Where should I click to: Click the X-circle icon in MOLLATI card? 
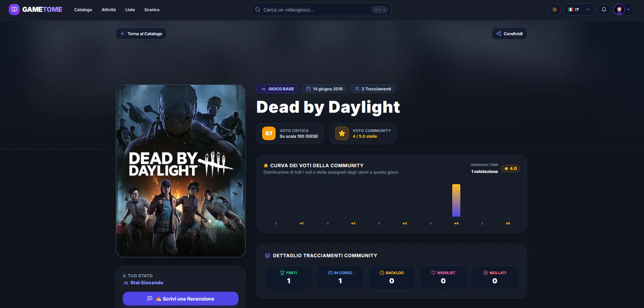point(486,273)
